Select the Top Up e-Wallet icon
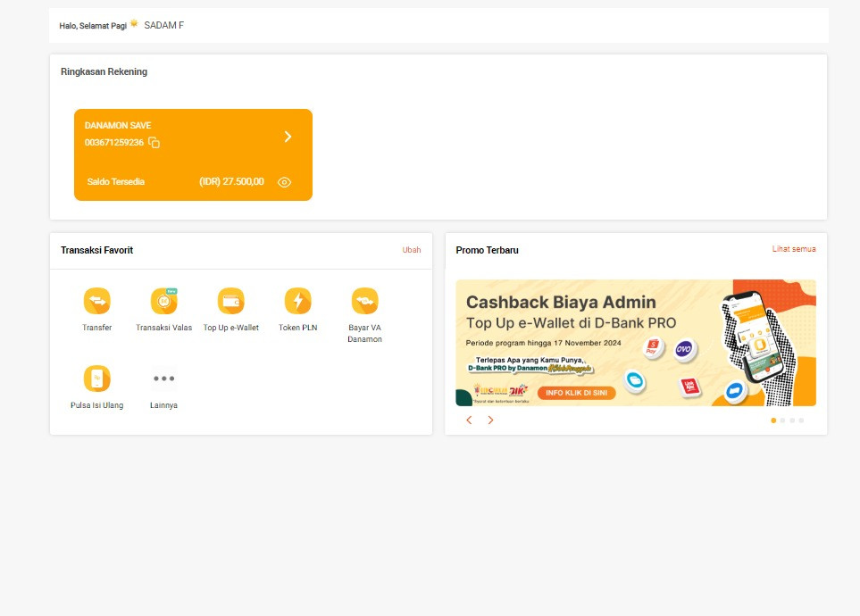860x616 pixels. click(231, 301)
